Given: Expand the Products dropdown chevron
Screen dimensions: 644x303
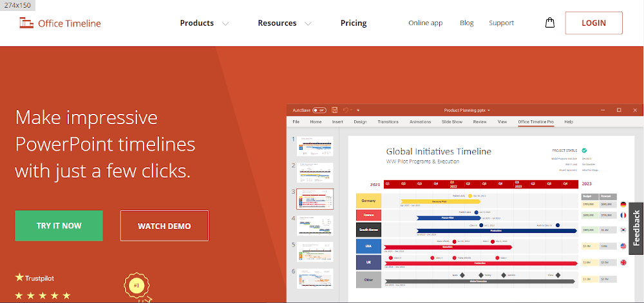Looking at the screenshot, I should tap(225, 24).
